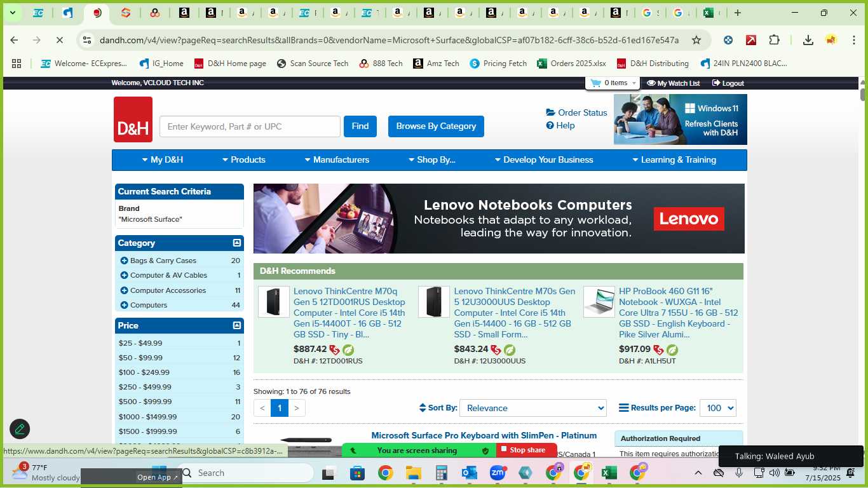The image size is (868, 488).
Task: Expand Bags & Carry Cases category
Action: point(124,261)
